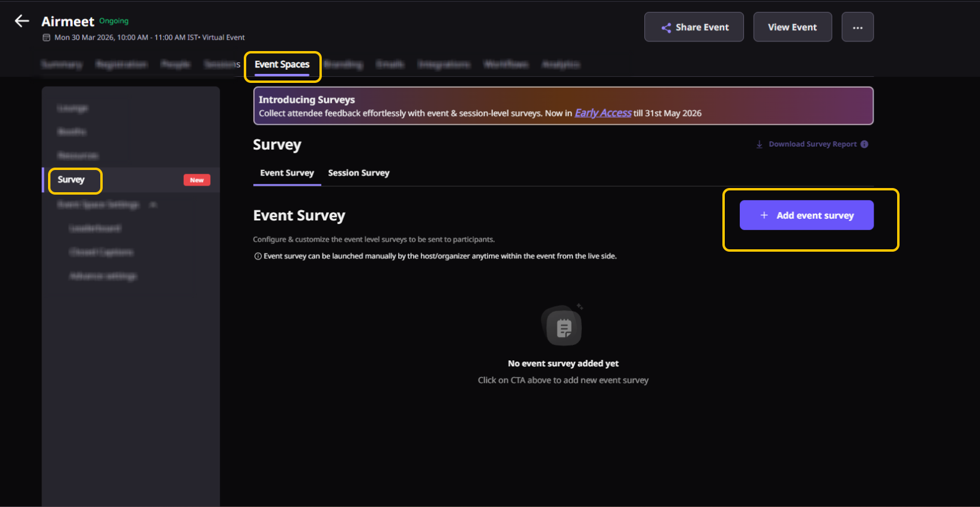Open the Early Access link in the banner
The image size is (980, 507).
[603, 113]
